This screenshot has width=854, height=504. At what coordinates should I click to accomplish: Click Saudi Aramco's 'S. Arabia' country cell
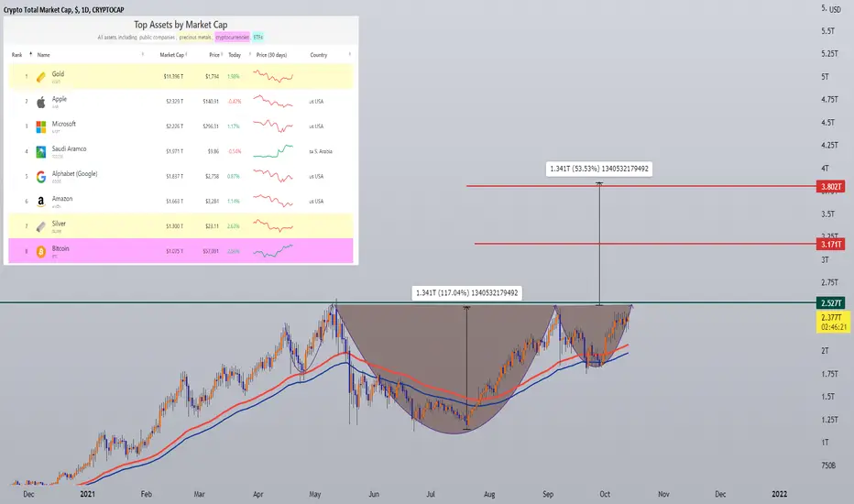(321, 151)
